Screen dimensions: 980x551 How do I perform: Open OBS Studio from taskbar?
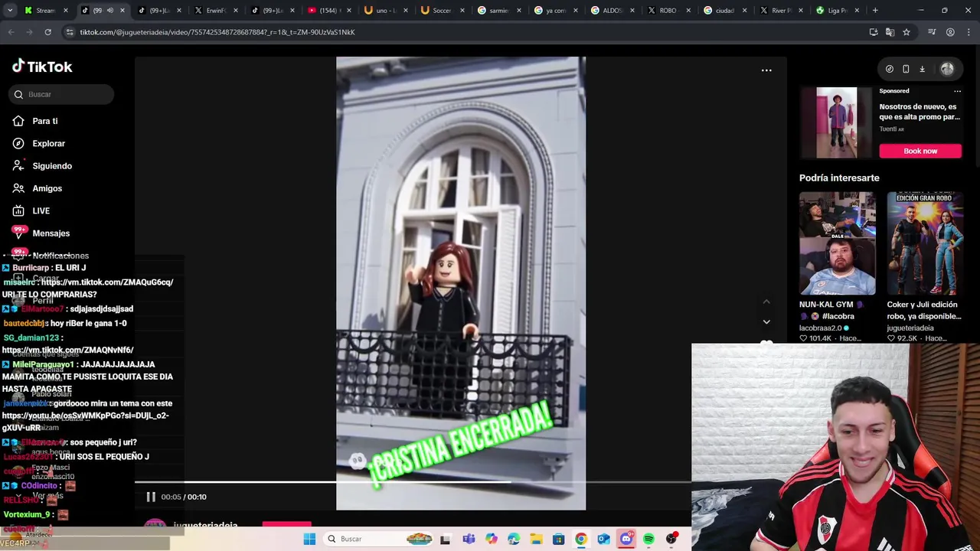tap(671, 539)
